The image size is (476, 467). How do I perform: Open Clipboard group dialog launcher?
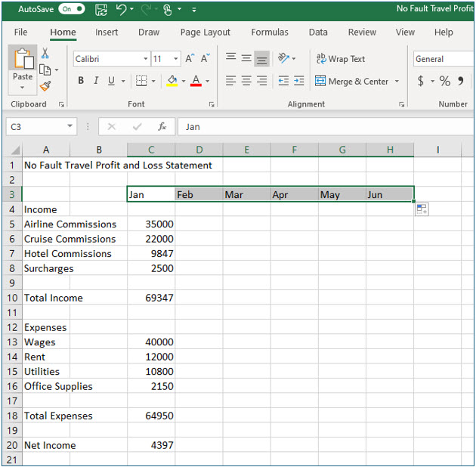62,104
